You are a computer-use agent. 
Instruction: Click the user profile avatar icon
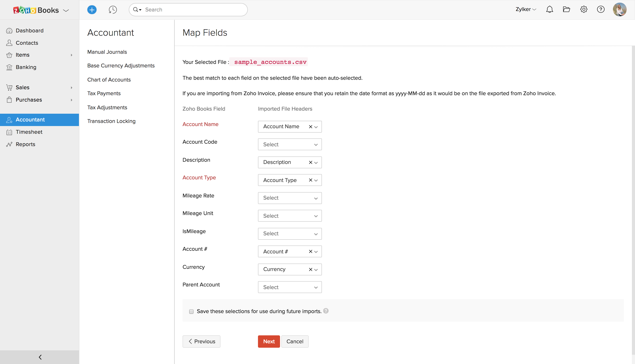click(620, 10)
